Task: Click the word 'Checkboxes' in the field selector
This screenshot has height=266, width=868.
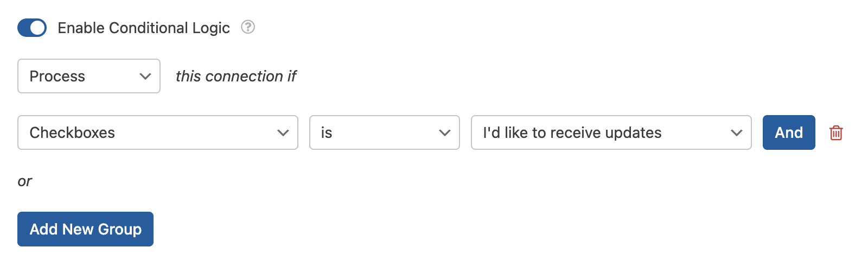Action: coord(72,133)
